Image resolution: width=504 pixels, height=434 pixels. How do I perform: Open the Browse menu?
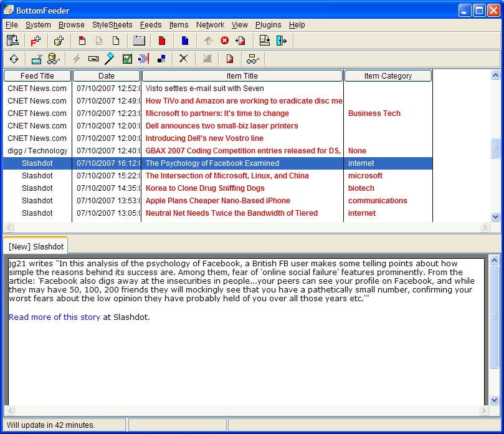pyautogui.click(x=72, y=25)
